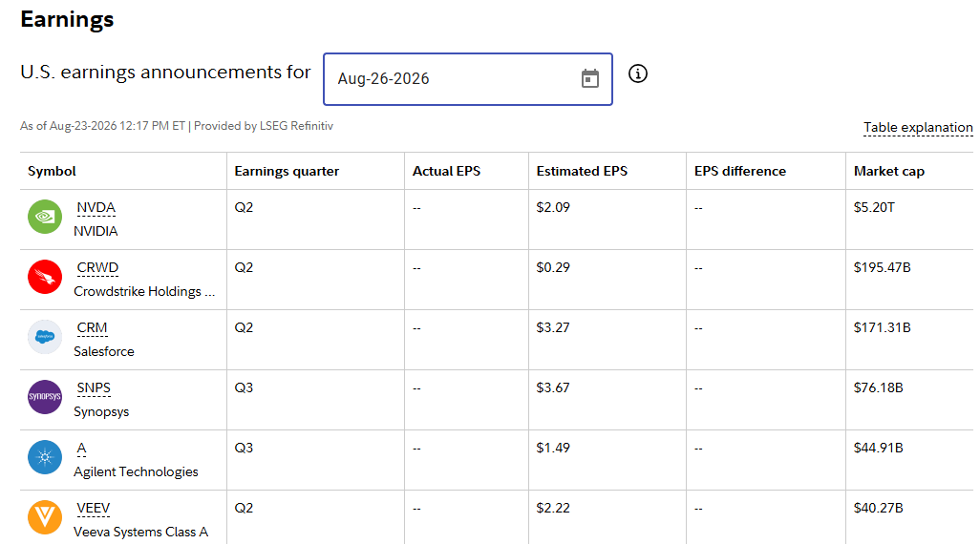Image resolution: width=980 pixels, height=544 pixels.
Task: Select the NVIDIA company name text
Action: pos(96,231)
